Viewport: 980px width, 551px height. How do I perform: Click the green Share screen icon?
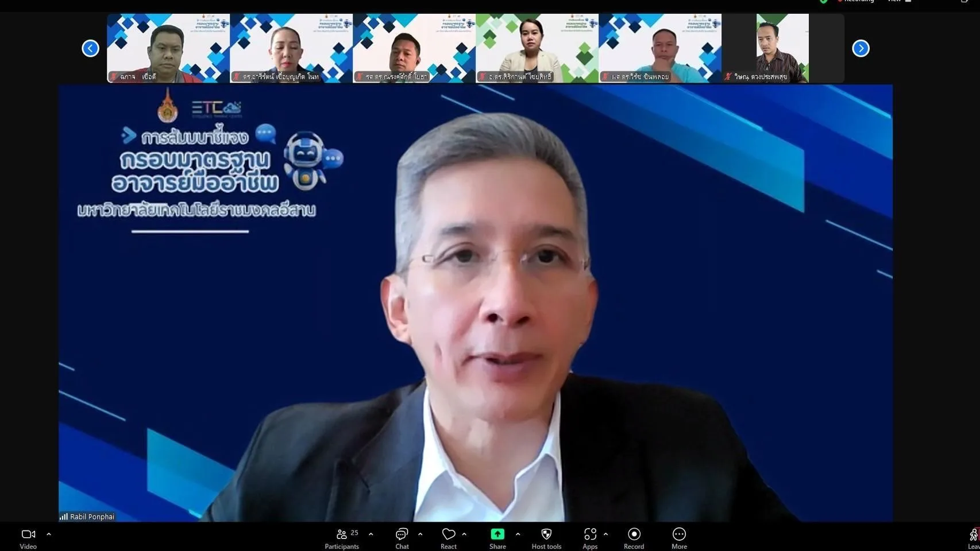point(497,534)
